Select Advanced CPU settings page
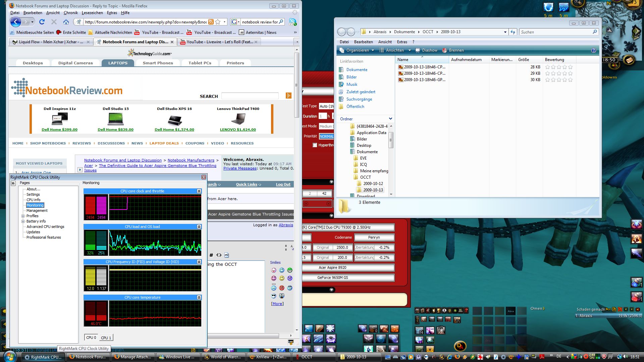 click(x=45, y=227)
